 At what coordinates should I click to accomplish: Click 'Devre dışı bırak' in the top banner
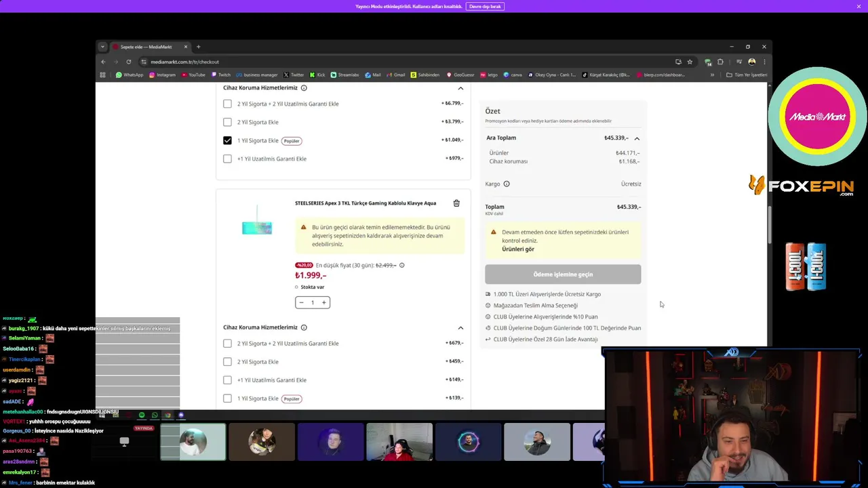(x=485, y=6)
